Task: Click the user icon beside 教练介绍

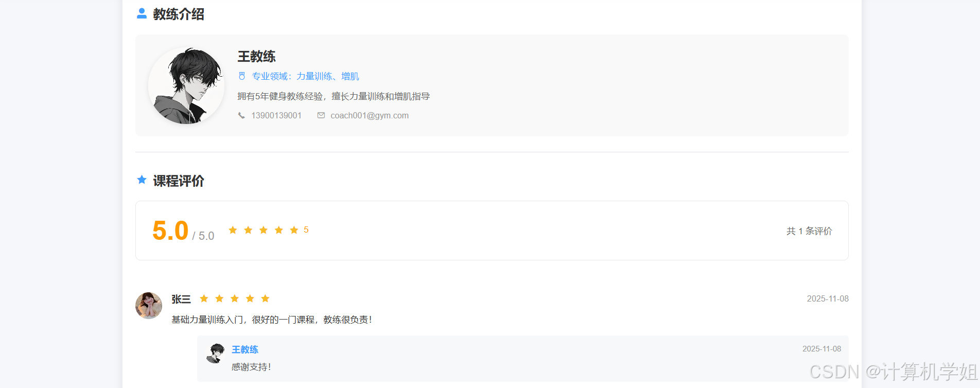Action: (142, 13)
